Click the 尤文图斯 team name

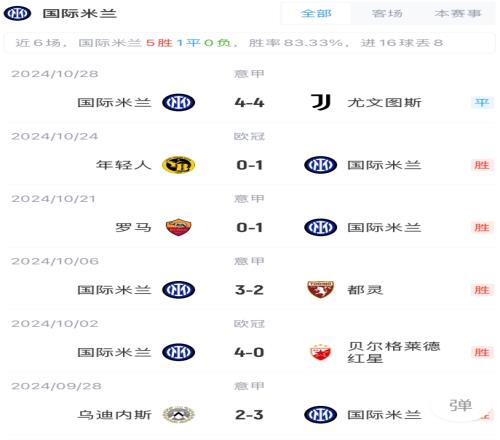tap(384, 102)
